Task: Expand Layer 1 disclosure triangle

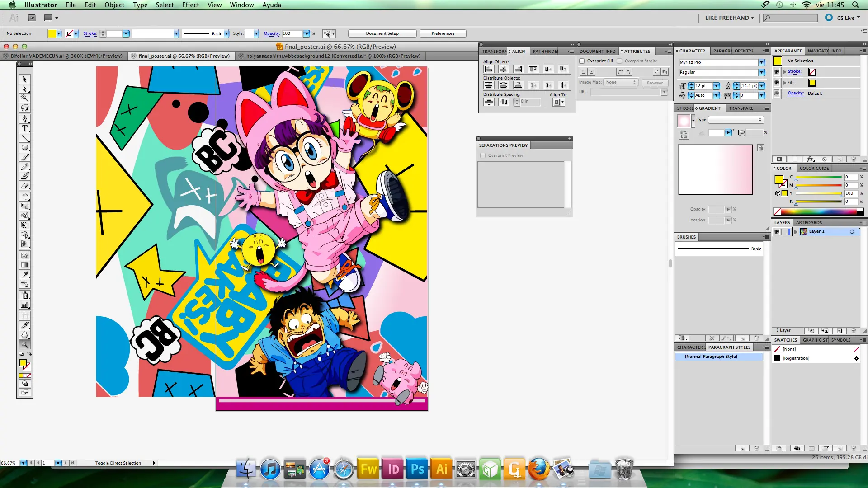Action: [796, 232]
